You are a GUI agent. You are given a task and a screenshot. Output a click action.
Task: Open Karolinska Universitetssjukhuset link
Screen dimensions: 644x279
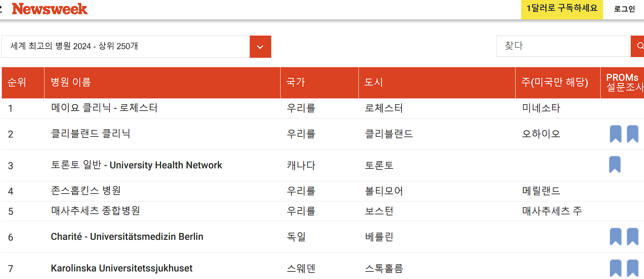(122, 268)
